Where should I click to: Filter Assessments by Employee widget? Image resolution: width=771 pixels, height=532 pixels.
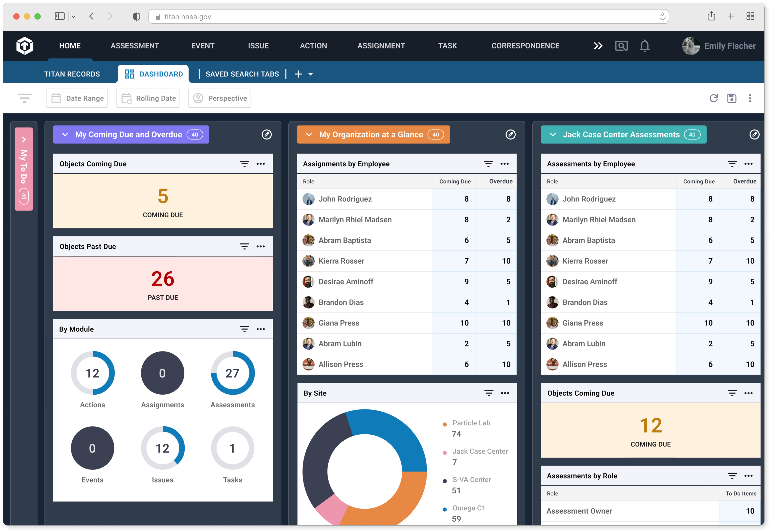coord(732,164)
